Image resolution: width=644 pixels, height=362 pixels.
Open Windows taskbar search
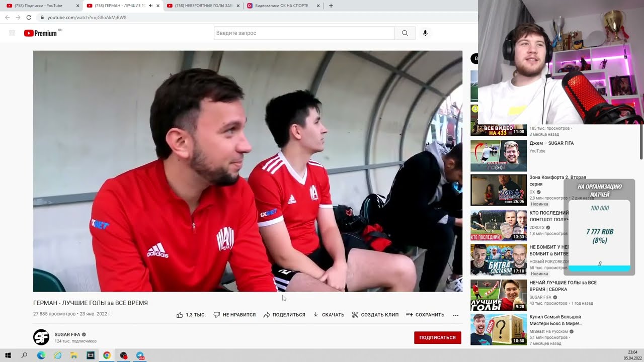click(x=24, y=355)
